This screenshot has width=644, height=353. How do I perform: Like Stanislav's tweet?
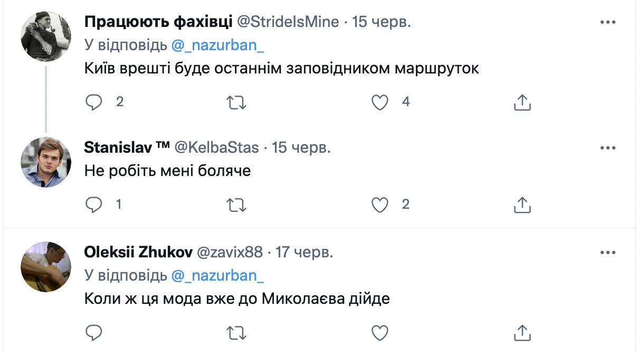coord(380,205)
